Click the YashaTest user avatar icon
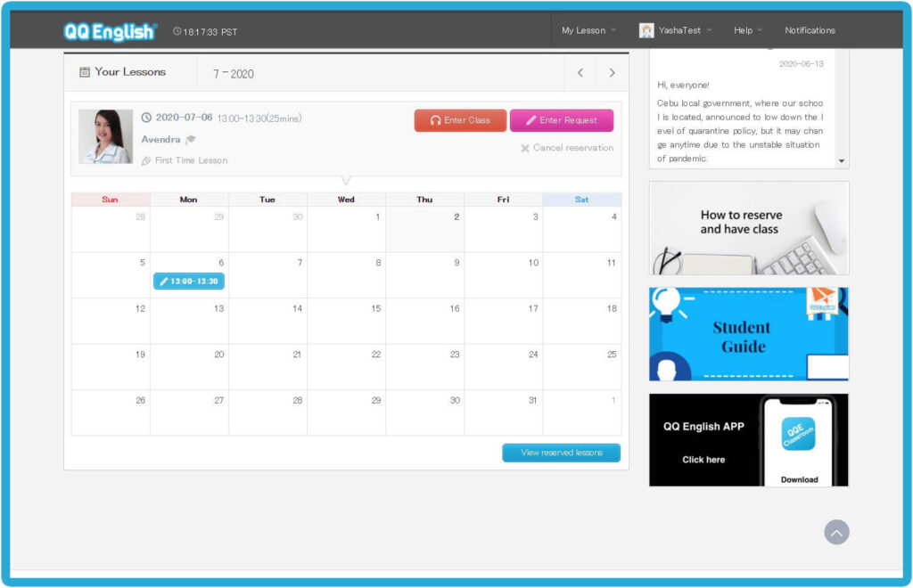The height and width of the screenshot is (588, 913). point(646,30)
